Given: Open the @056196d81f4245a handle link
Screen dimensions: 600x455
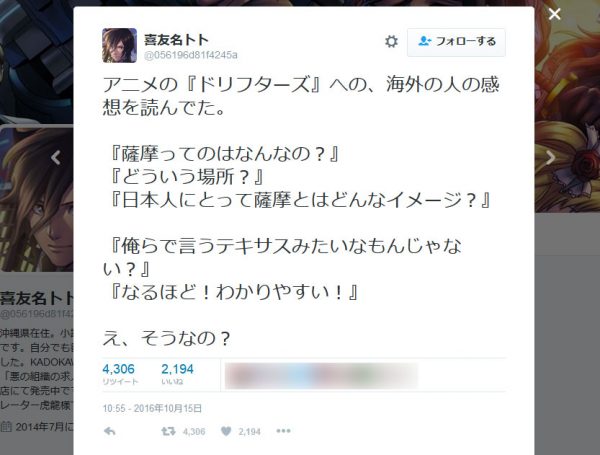Looking at the screenshot, I should (x=191, y=55).
